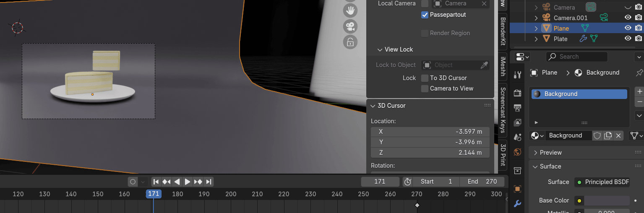Viewport: 644px width, 213px height.
Task: Duplicate the Background material with copy icon
Action: click(x=607, y=135)
